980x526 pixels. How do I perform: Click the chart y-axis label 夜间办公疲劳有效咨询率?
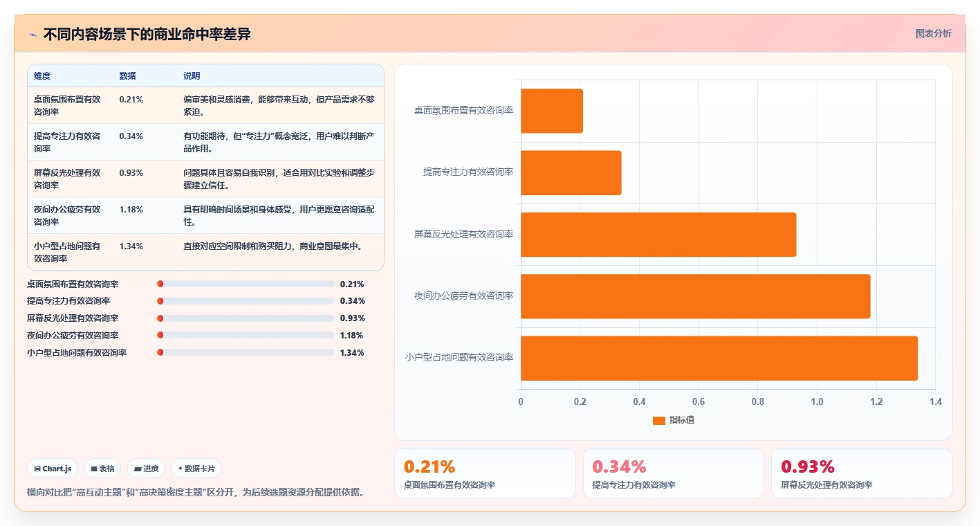(463, 296)
